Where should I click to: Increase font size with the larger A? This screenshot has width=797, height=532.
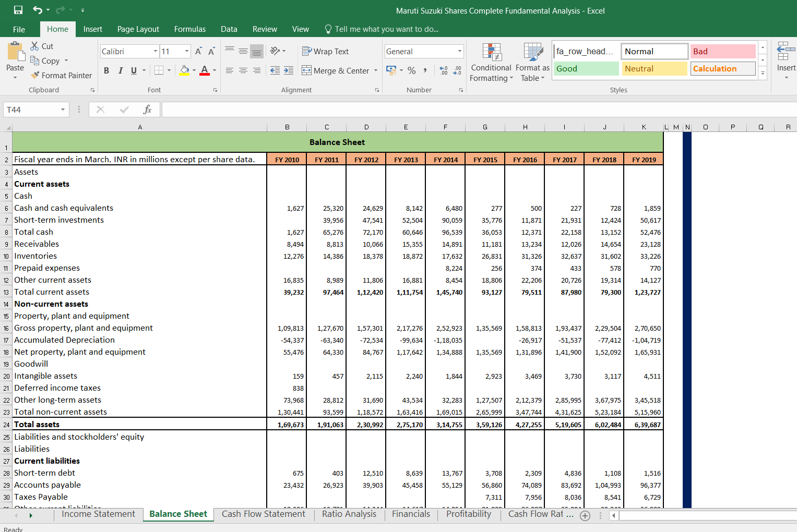click(198, 51)
